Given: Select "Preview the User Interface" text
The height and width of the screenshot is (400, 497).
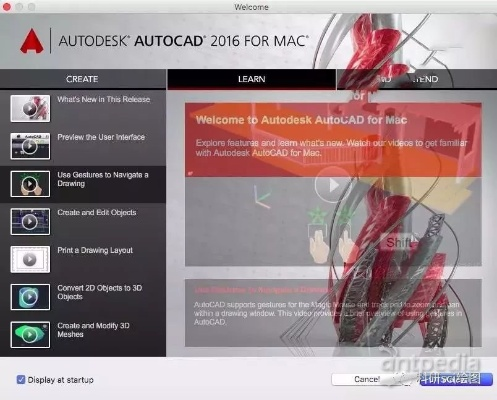Looking at the screenshot, I should 101,137.
